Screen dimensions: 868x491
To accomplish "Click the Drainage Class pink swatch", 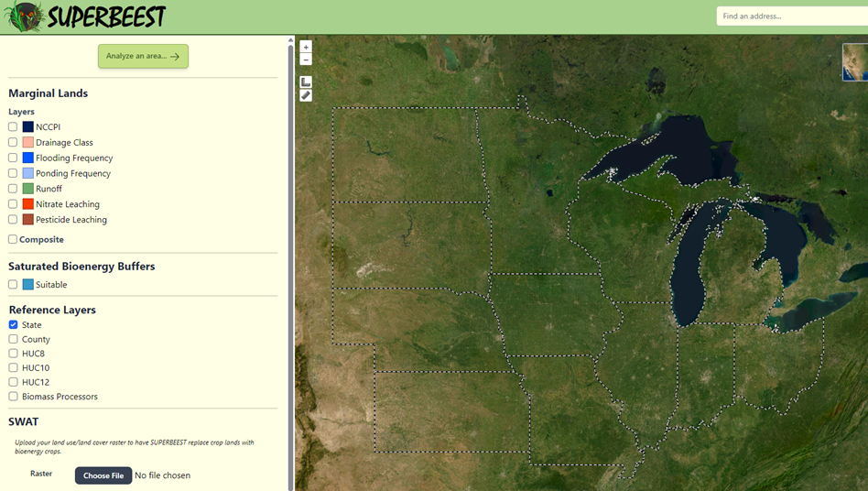I will [28, 142].
